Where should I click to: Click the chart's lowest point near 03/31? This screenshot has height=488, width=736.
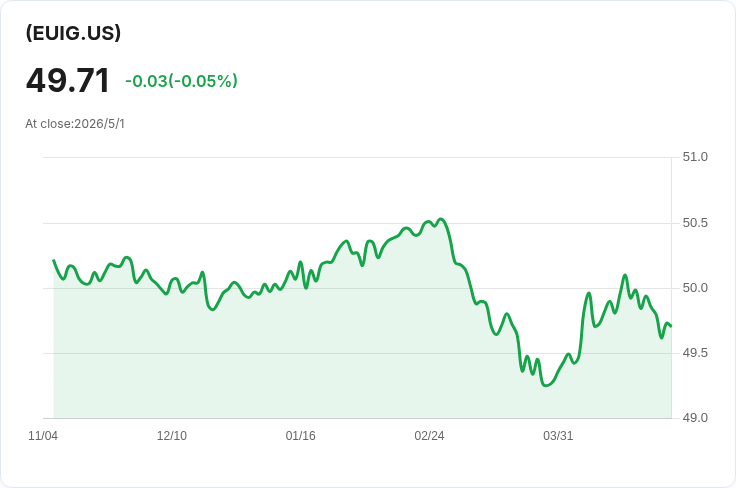[x=545, y=386]
